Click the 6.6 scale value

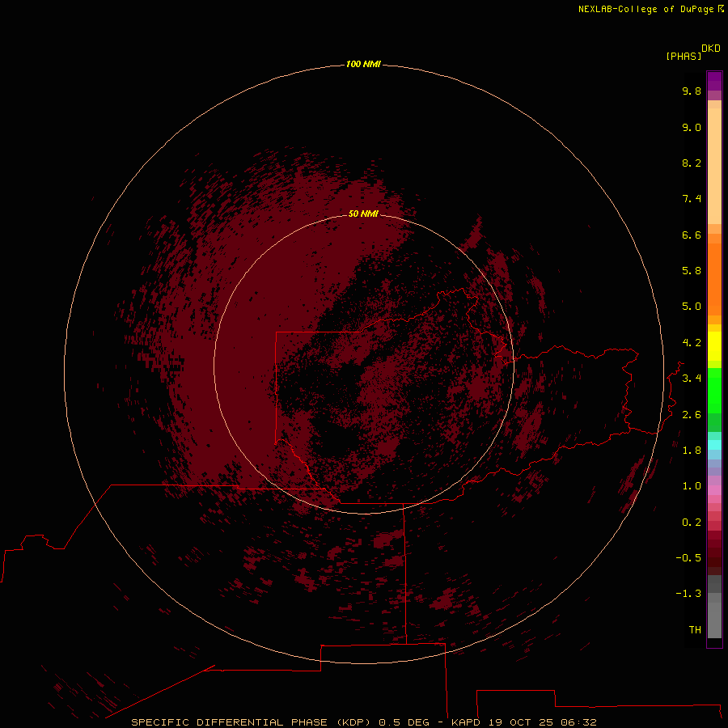point(692,235)
